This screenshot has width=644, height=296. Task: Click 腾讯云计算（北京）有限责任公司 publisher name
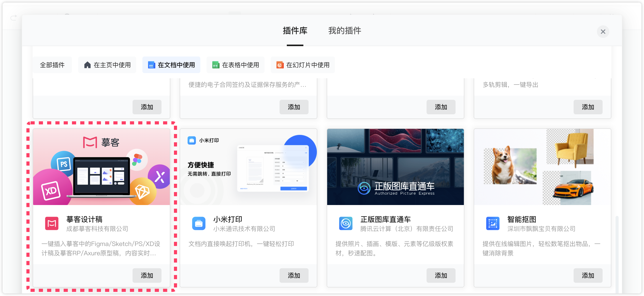[407, 229]
